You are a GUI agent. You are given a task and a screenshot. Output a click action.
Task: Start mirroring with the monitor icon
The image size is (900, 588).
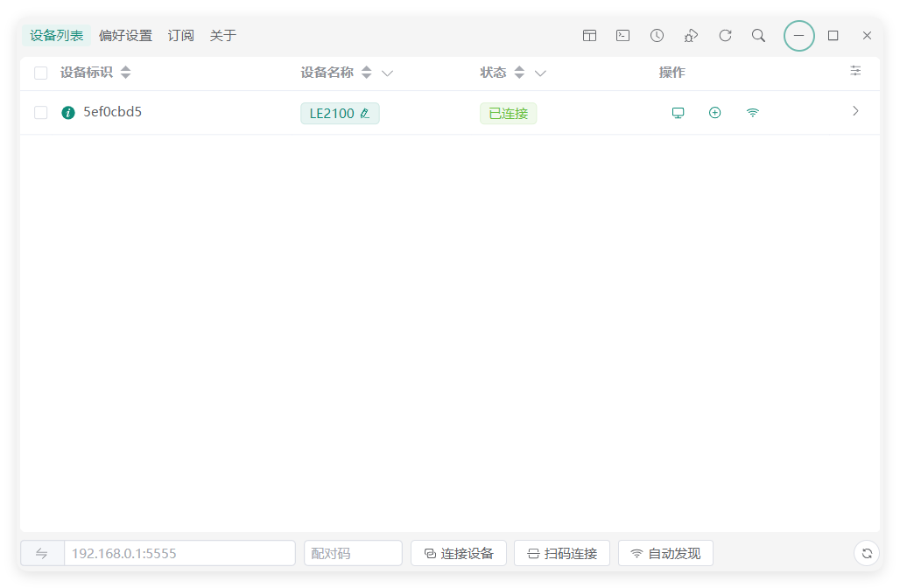click(x=678, y=112)
